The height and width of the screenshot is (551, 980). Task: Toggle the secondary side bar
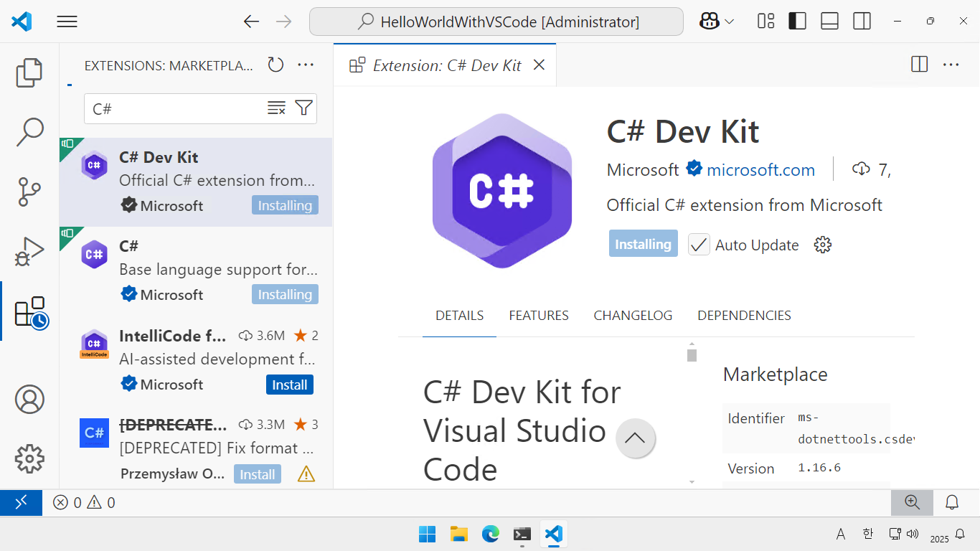[x=862, y=22]
